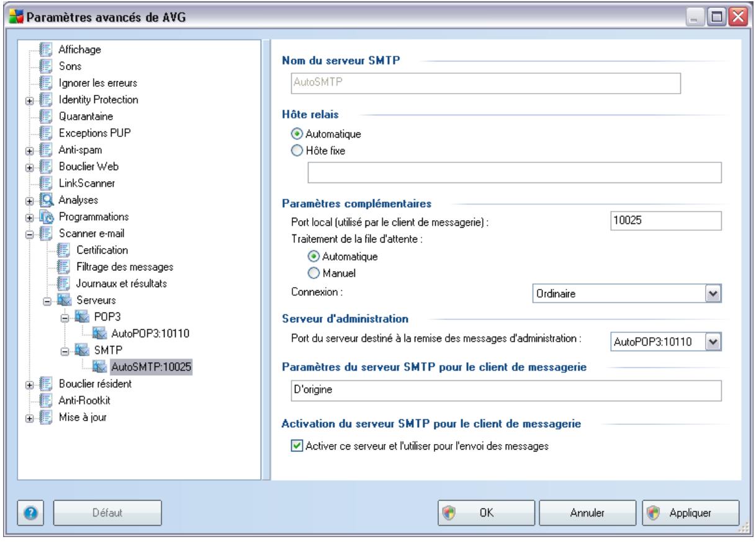Viewport: 756px width, 542px height.
Task: Click the Hôte fixe text field
Action: click(x=515, y=172)
